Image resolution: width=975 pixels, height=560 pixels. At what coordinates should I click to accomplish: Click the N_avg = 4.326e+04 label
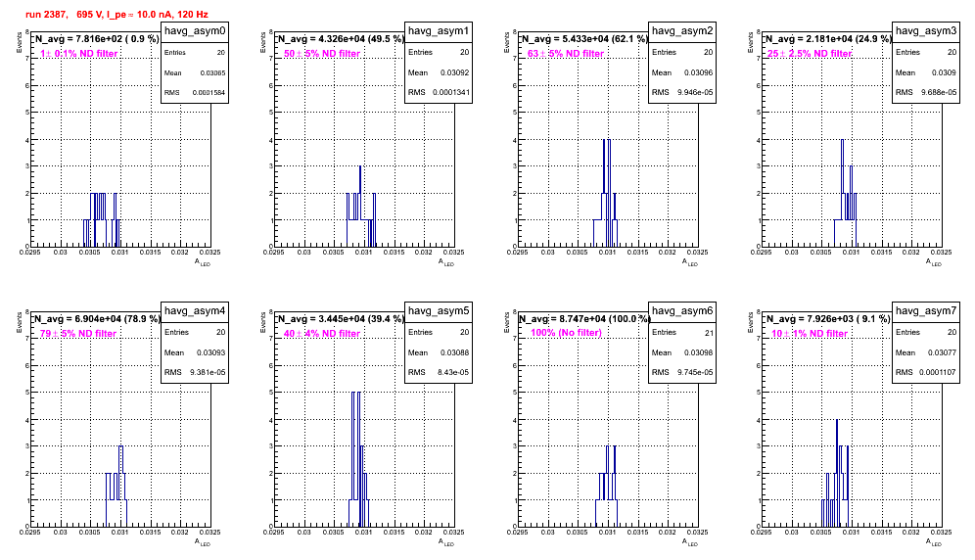coord(341,38)
